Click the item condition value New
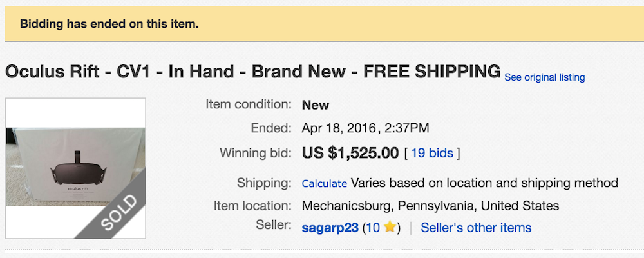The image size is (644, 258). [x=316, y=104]
